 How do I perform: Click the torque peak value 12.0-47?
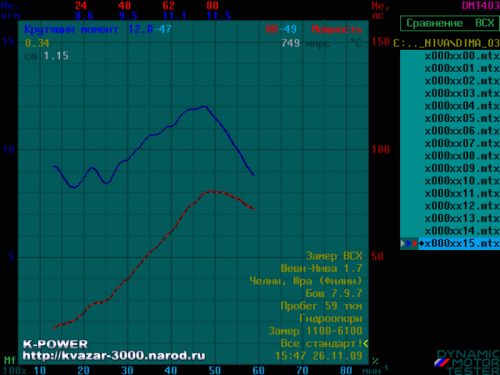coord(150,29)
